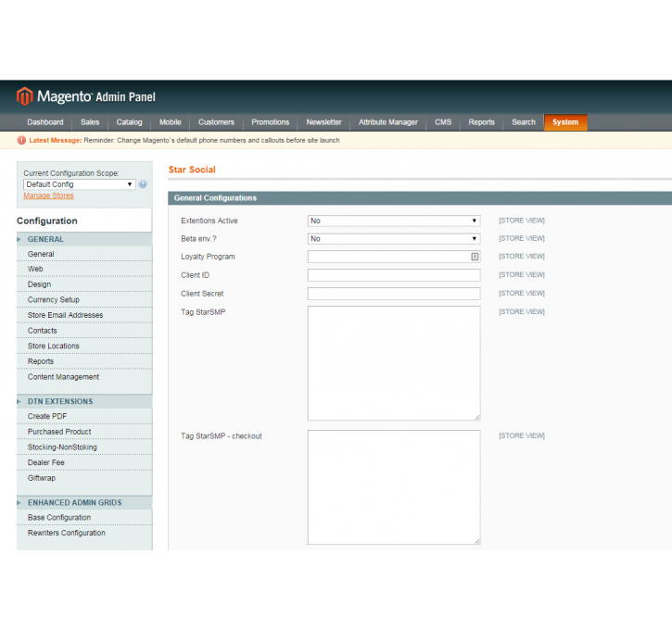
Task: Open the Catalog menu
Action: click(x=129, y=122)
